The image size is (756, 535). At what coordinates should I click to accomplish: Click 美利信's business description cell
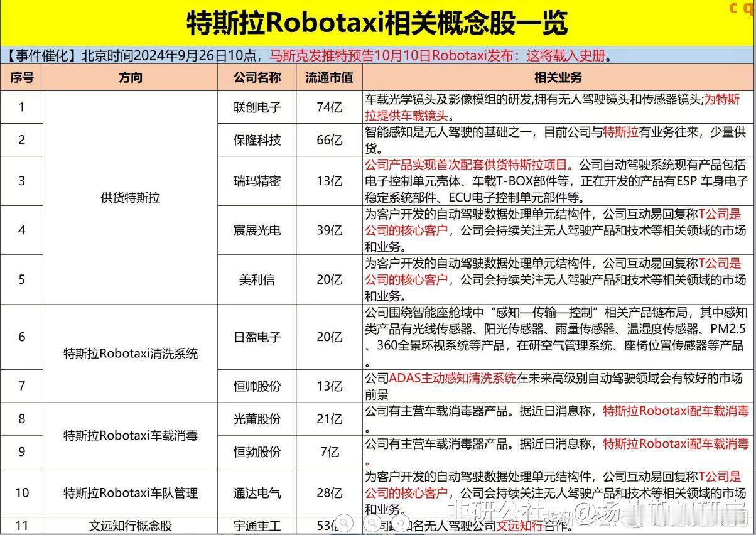point(558,279)
